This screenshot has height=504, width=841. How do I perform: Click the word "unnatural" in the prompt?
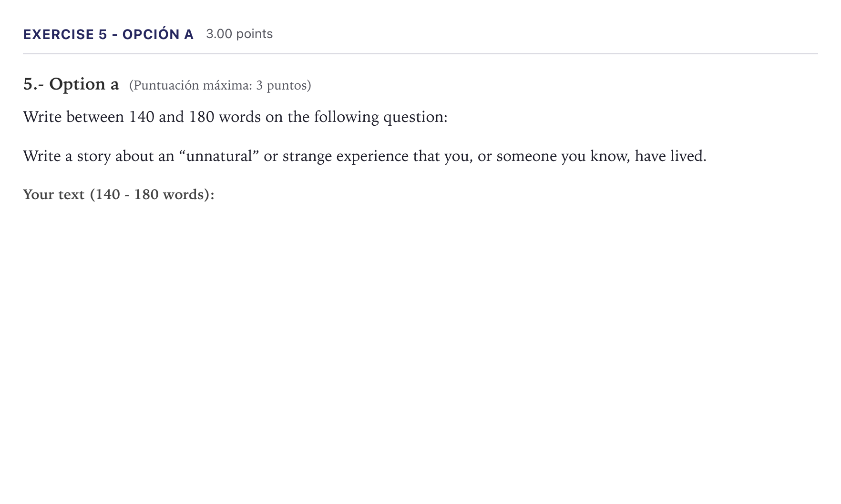tap(219, 156)
